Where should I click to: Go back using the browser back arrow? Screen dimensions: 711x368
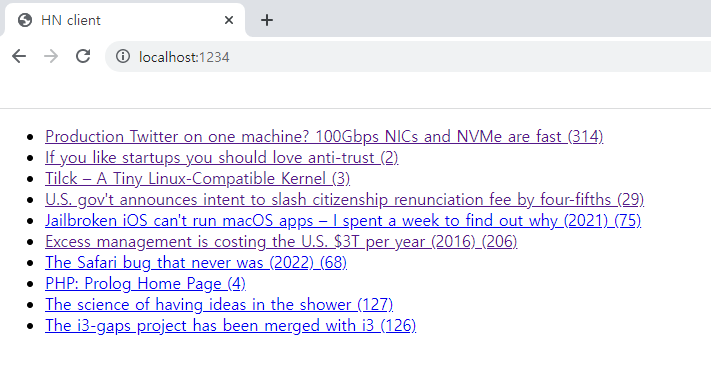(x=19, y=56)
